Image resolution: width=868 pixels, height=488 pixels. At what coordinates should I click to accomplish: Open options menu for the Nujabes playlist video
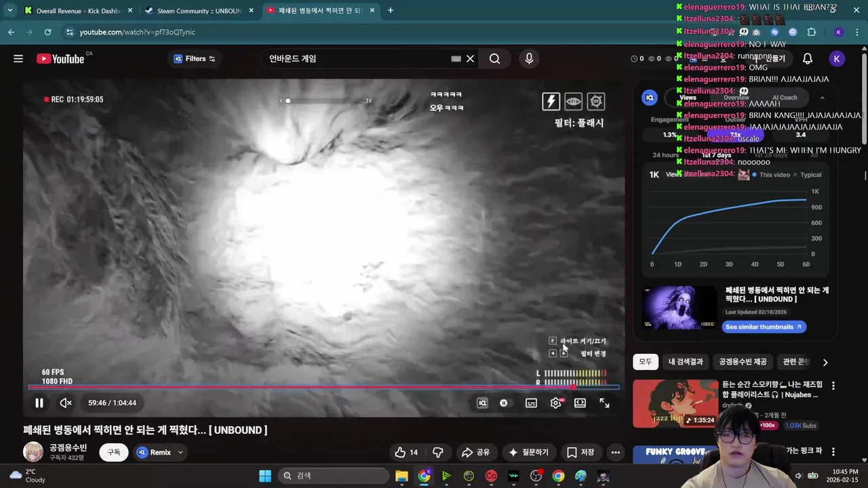(x=833, y=385)
